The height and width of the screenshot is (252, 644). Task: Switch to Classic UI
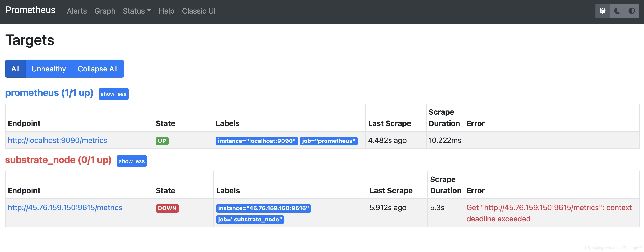tap(199, 11)
